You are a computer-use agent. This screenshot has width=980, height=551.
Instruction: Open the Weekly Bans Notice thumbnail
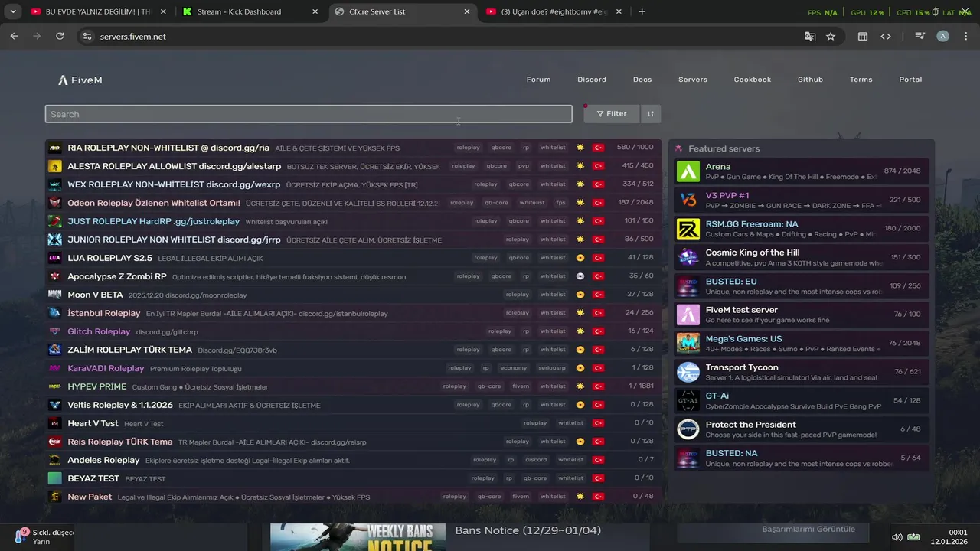[358, 537]
